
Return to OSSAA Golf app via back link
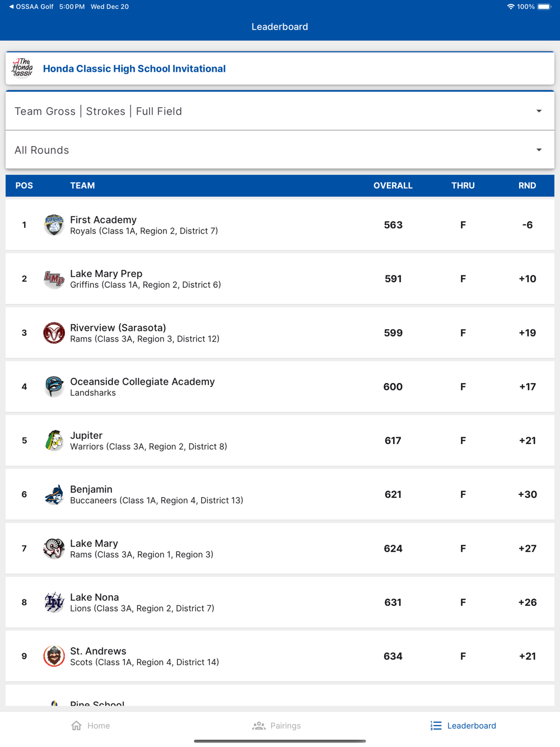32,7
